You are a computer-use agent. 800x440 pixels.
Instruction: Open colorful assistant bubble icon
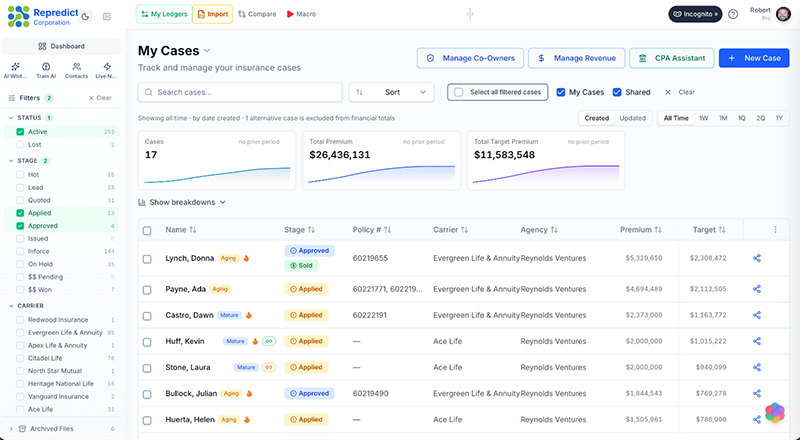774,412
